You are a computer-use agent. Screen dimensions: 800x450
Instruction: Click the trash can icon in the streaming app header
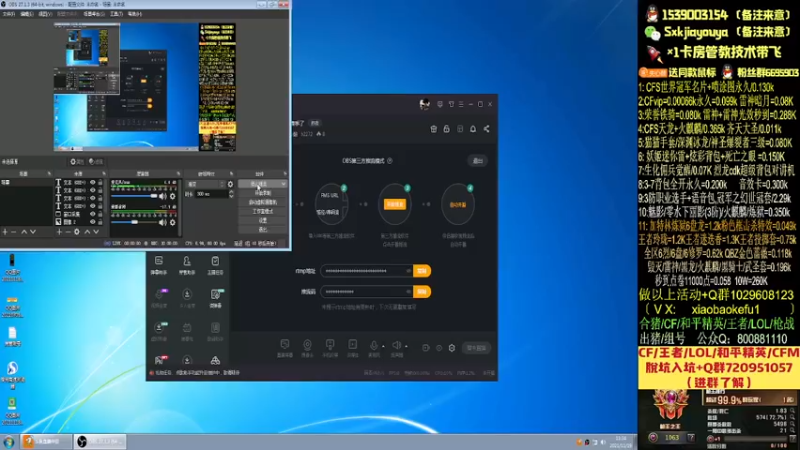[x=433, y=129]
